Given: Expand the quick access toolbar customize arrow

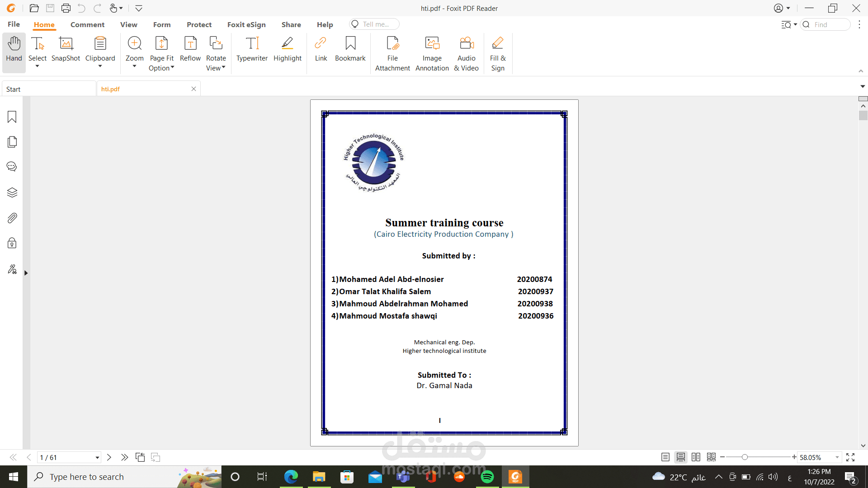Looking at the screenshot, I should coord(139,8).
